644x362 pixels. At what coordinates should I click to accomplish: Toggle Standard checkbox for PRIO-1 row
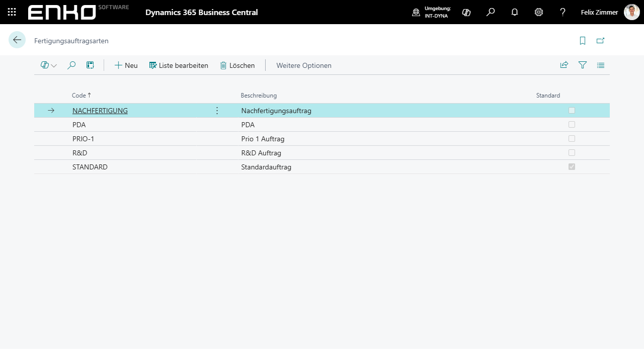[x=572, y=139]
